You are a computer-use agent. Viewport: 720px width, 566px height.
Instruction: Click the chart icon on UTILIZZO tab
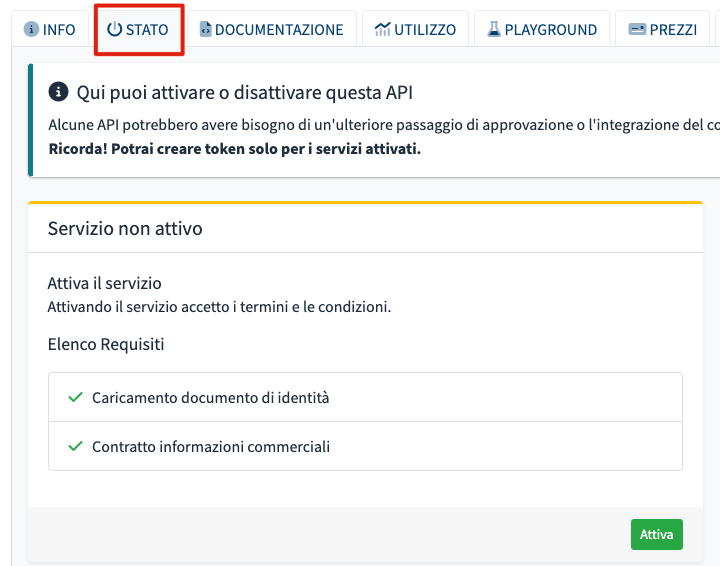pos(382,30)
